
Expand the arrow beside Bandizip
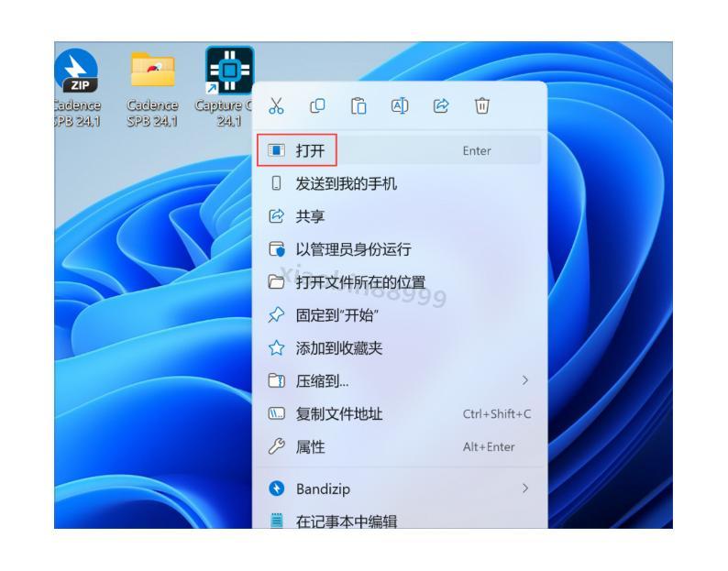click(x=525, y=488)
